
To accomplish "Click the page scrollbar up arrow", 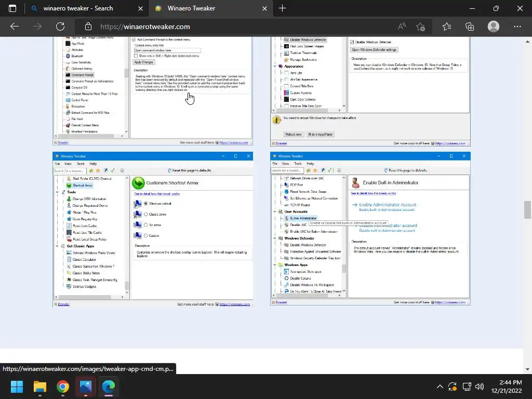I will pyautogui.click(x=527, y=42).
